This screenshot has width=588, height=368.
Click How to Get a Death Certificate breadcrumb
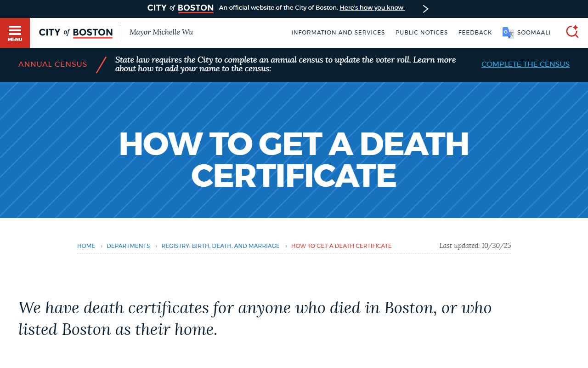pyautogui.click(x=341, y=246)
